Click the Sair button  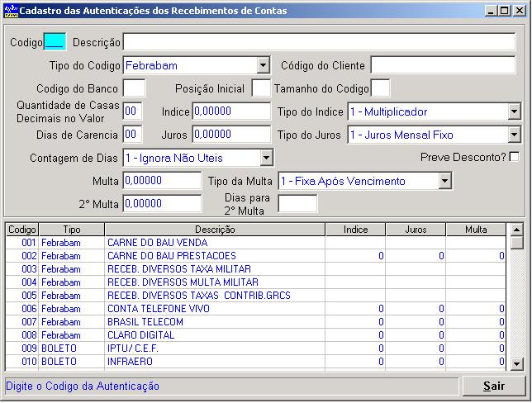(x=494, y=386)
